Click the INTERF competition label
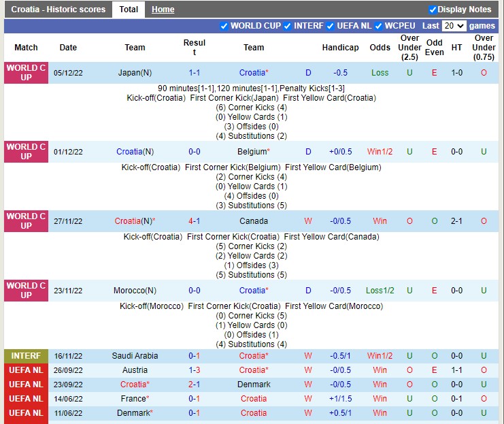The image size is (504, 424). click(x=26, y=356)
